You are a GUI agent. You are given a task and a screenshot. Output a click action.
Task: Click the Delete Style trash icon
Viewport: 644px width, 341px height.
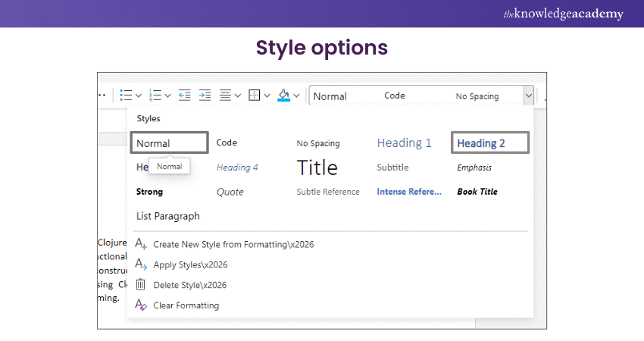[x=140, y=285]
